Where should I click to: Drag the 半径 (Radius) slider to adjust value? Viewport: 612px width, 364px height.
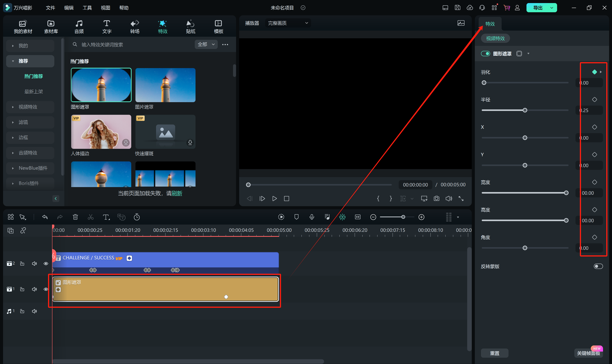pyautogui.click(x=525, y=110)
